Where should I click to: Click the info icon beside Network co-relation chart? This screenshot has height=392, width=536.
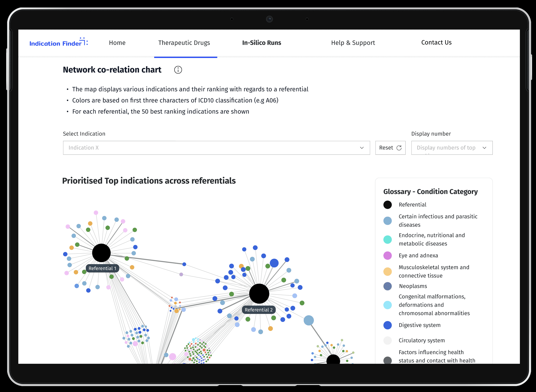[x=178, y=70]
